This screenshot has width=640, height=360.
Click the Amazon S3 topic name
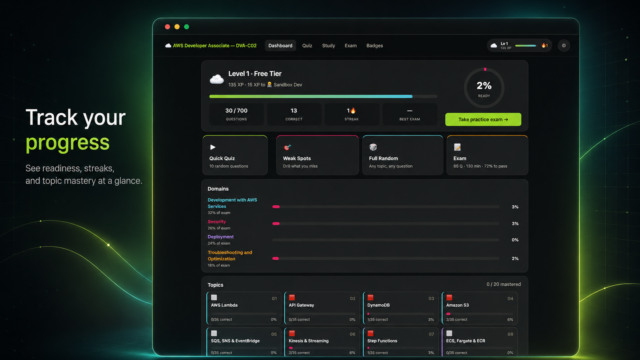click(x=457, y=305)
